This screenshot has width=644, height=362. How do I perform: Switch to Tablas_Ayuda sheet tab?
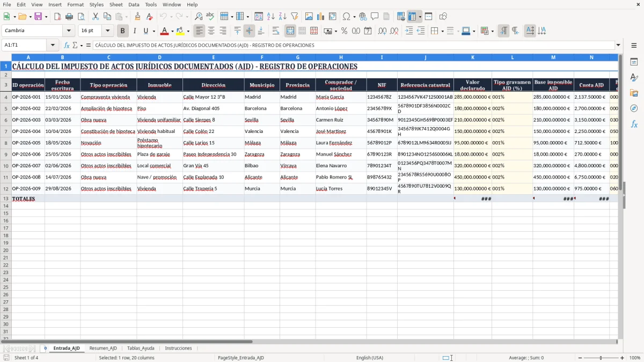[x=141, y=348]
